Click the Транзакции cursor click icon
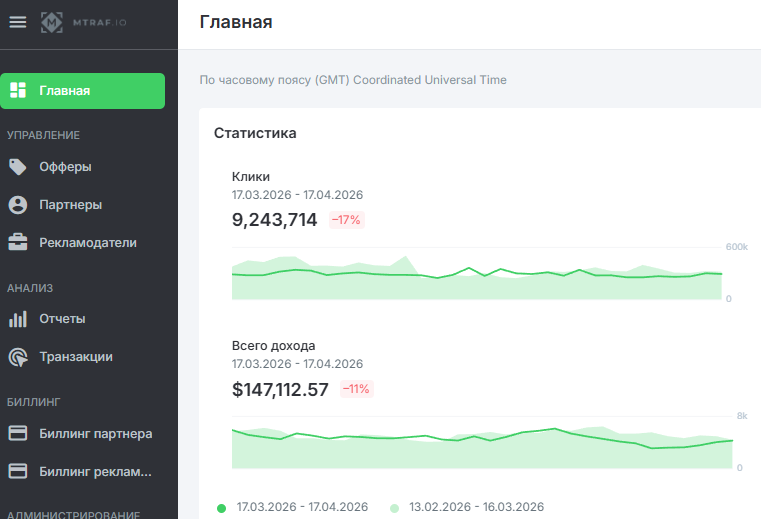Viewport: 761px width, 519px height. (x=18, y=357)
